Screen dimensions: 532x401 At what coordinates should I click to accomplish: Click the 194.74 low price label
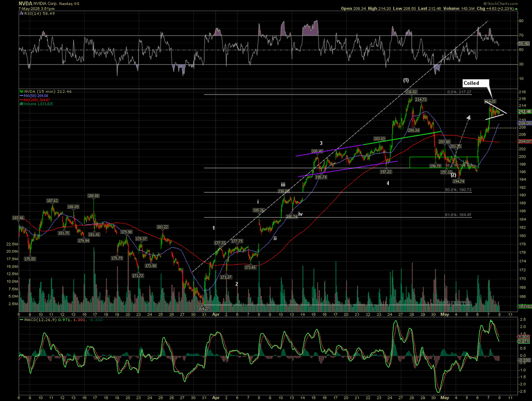pyautogui.click(x=458, y=181)
